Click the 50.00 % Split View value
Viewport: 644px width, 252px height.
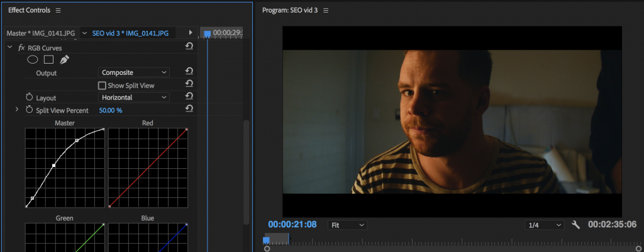coord(111,110)
